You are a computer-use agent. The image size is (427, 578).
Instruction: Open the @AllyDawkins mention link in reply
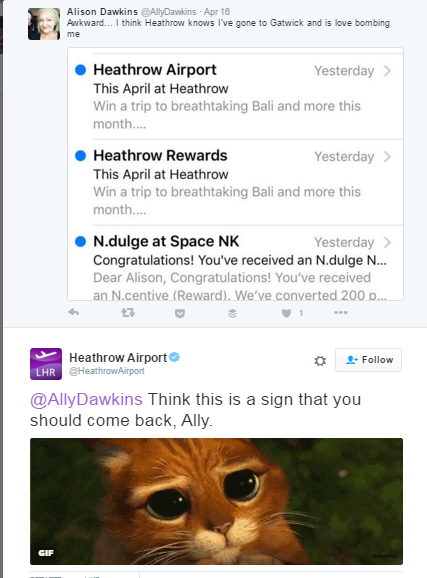tap(86, 399)
